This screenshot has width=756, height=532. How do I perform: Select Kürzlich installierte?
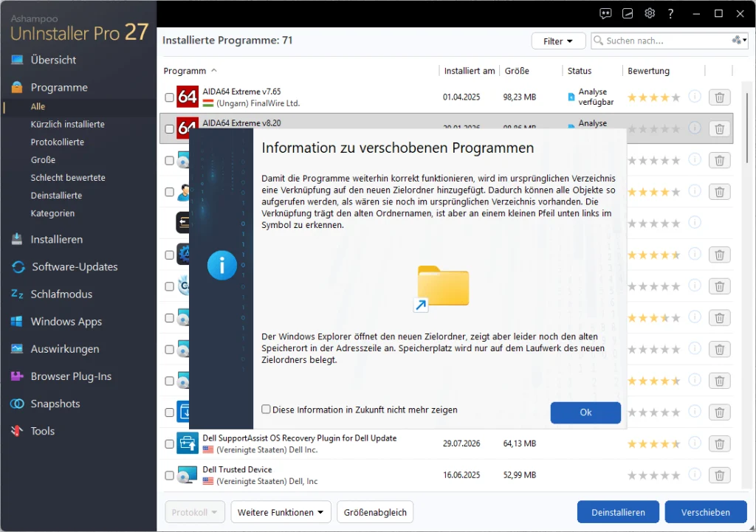(x=67, y=124)
